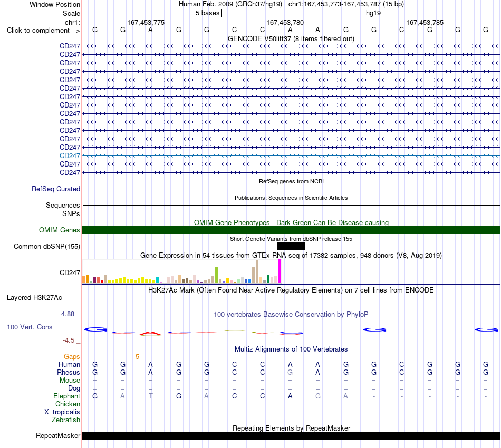
Task: Click the Dog alignment row label
Action: click(x=74, y=388)
